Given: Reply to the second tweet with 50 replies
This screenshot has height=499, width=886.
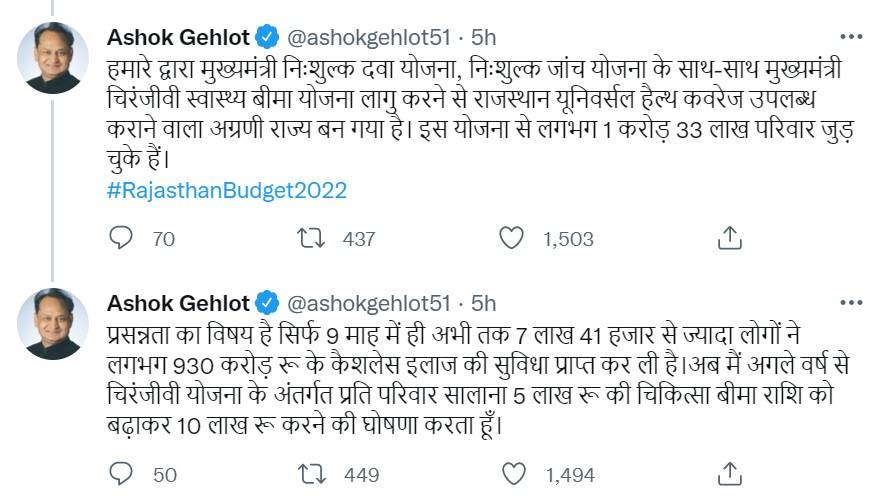Looking at the screenshot, I should click(x=121, y=473).
